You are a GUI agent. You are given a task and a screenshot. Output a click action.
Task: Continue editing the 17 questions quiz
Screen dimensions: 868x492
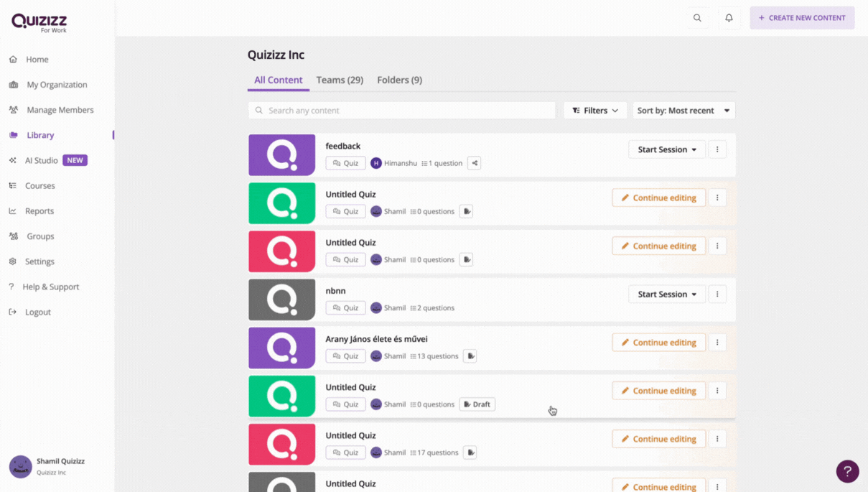click(x=658, y=439)
